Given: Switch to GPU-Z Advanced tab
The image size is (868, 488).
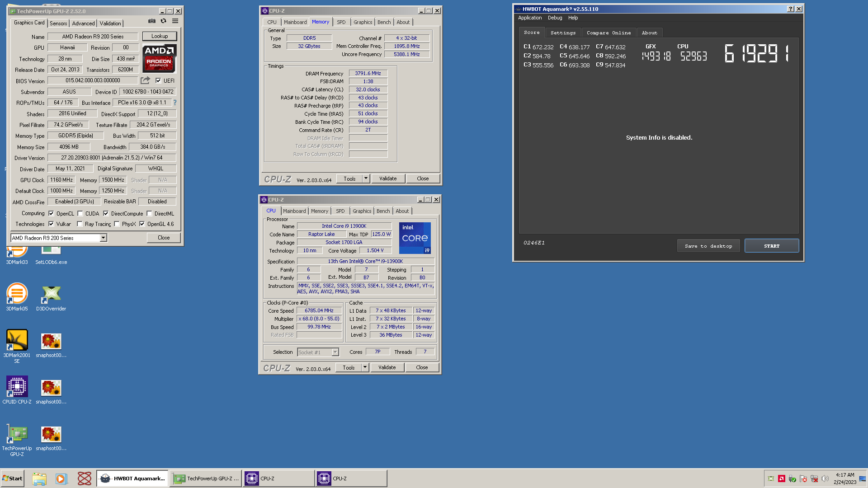Looking at the screenshot, I should coord(84,23).
